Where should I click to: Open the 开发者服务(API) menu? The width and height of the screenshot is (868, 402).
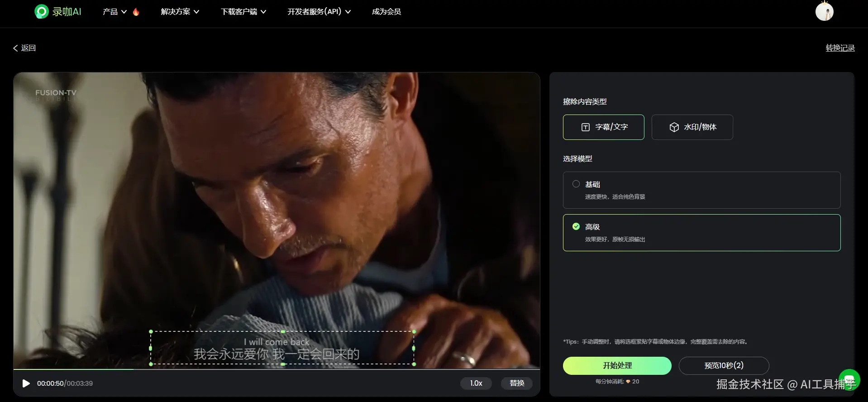click(x=319, y=12)
